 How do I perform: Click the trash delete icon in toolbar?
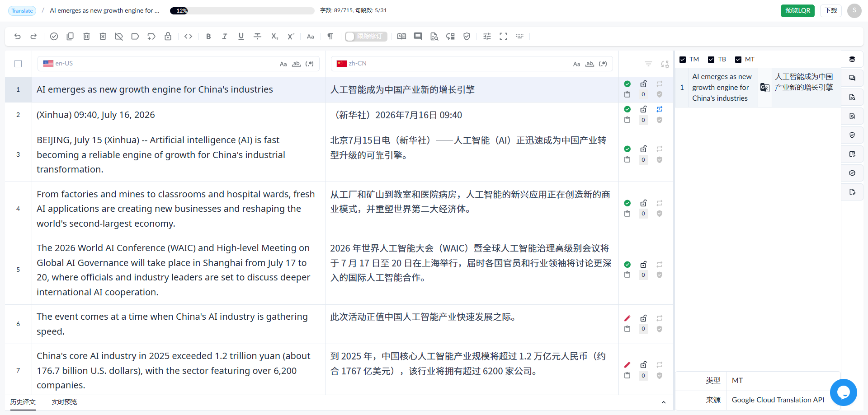coord(86,37)
